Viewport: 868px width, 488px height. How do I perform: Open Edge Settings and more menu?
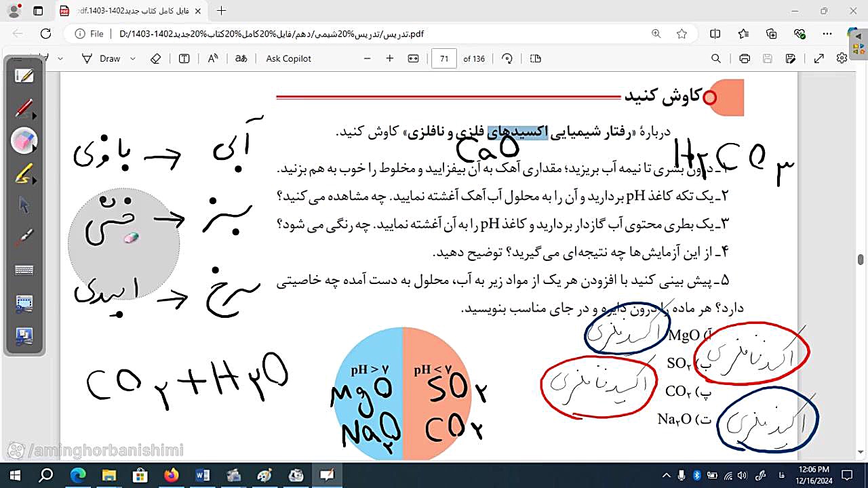pos(827,34)
